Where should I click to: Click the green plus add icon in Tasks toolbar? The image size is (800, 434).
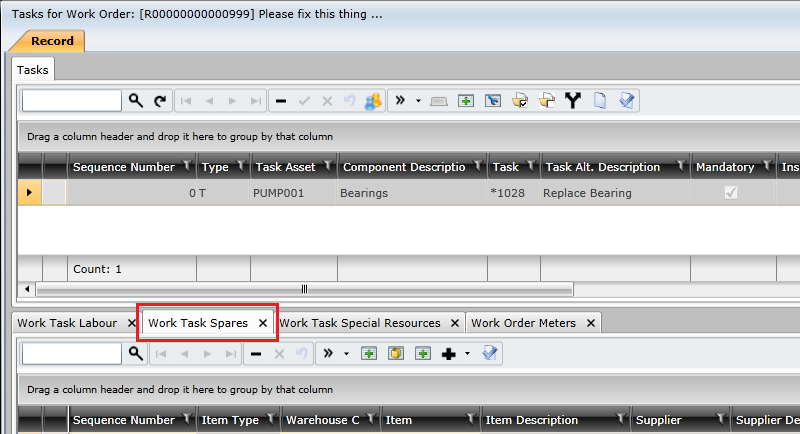coord(466,101)
